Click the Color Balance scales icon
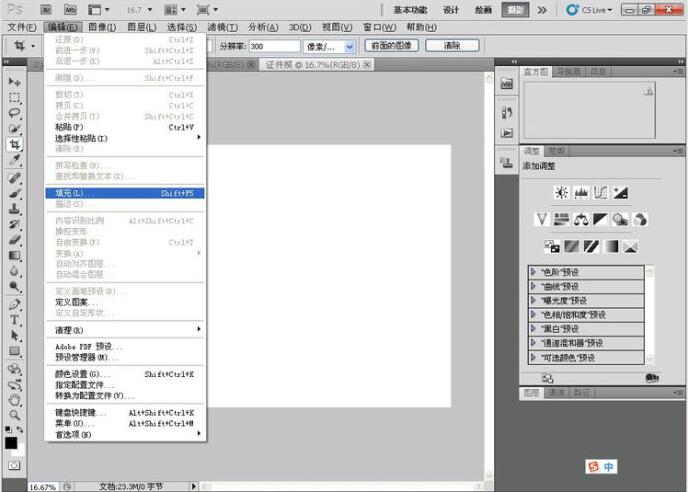Screen dimensions: 688x492 581,219
